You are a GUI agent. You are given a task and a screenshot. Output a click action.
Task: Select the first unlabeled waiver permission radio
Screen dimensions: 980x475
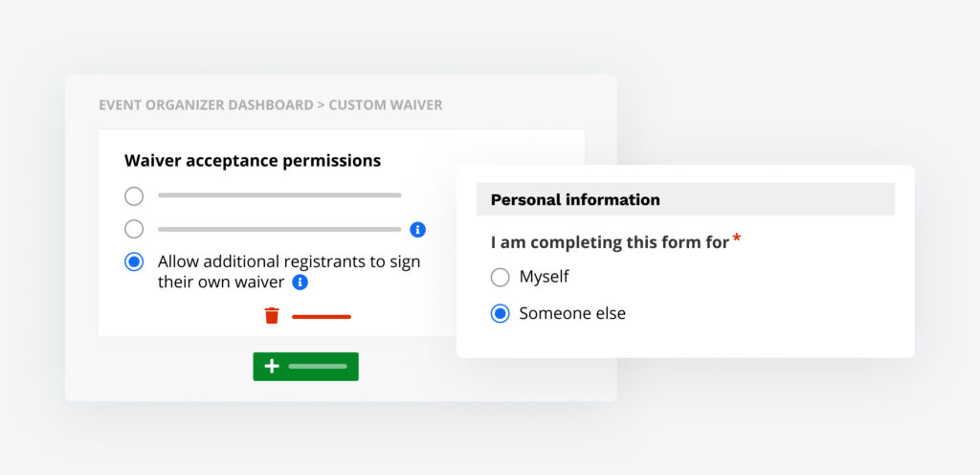click(134, 196)
